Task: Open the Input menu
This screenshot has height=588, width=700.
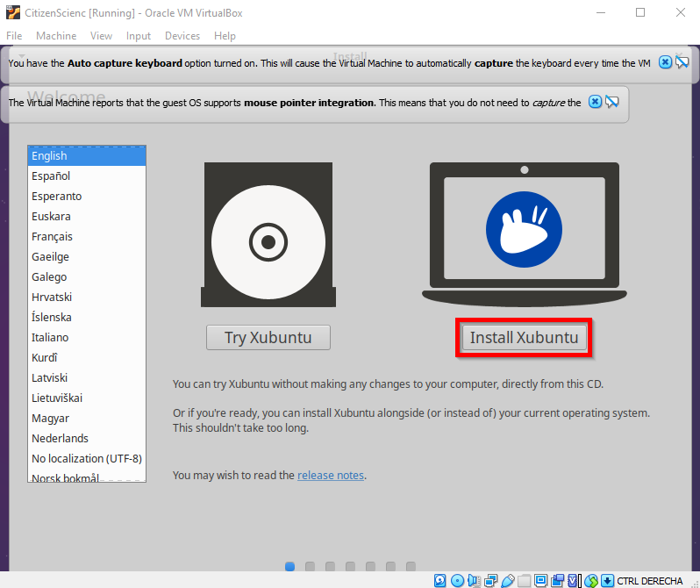Action: (139, 36)
